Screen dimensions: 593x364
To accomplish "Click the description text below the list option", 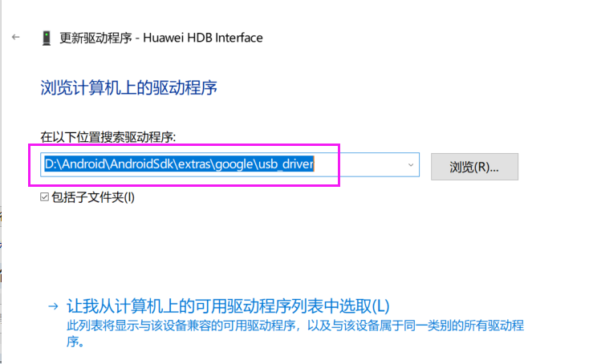I will point(295,333).
